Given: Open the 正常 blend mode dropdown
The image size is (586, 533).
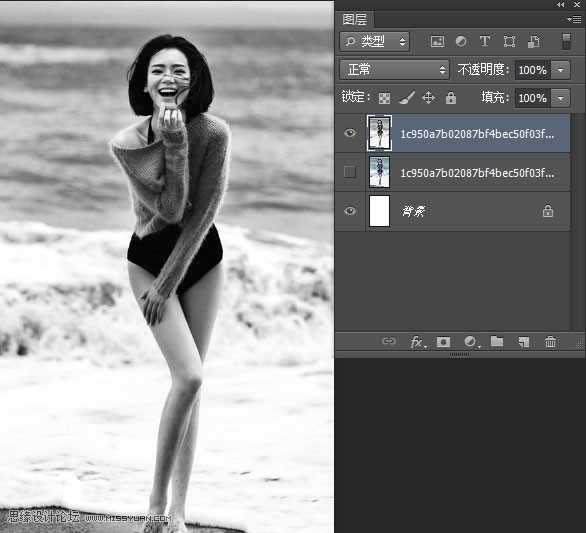Looking at the screenshot, I should (x=395, y=70).
